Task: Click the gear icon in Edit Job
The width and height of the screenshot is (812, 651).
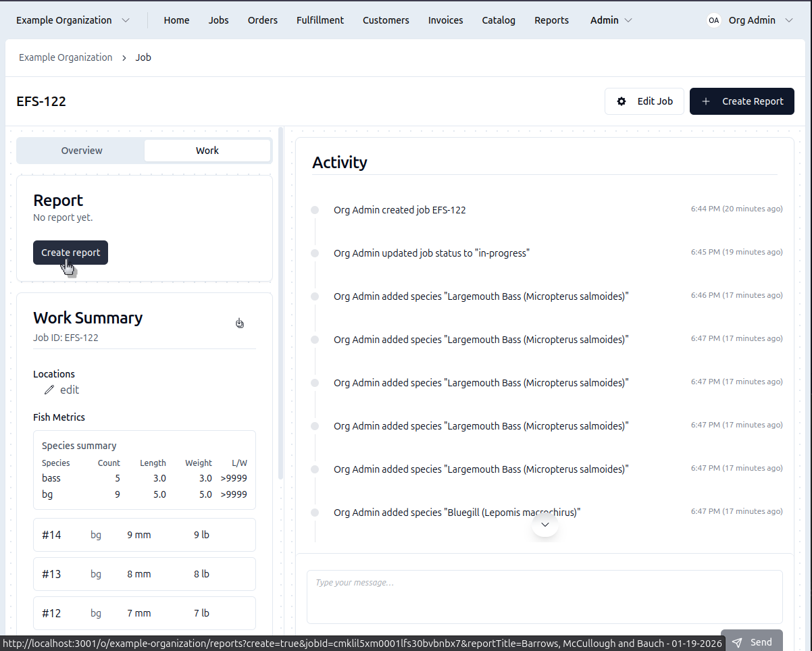Action: click(x=621, y=101)
